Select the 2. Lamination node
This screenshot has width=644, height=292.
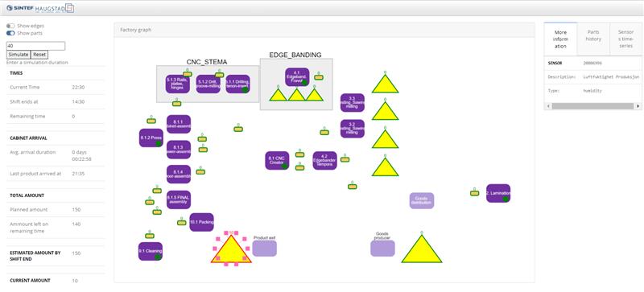498,193
